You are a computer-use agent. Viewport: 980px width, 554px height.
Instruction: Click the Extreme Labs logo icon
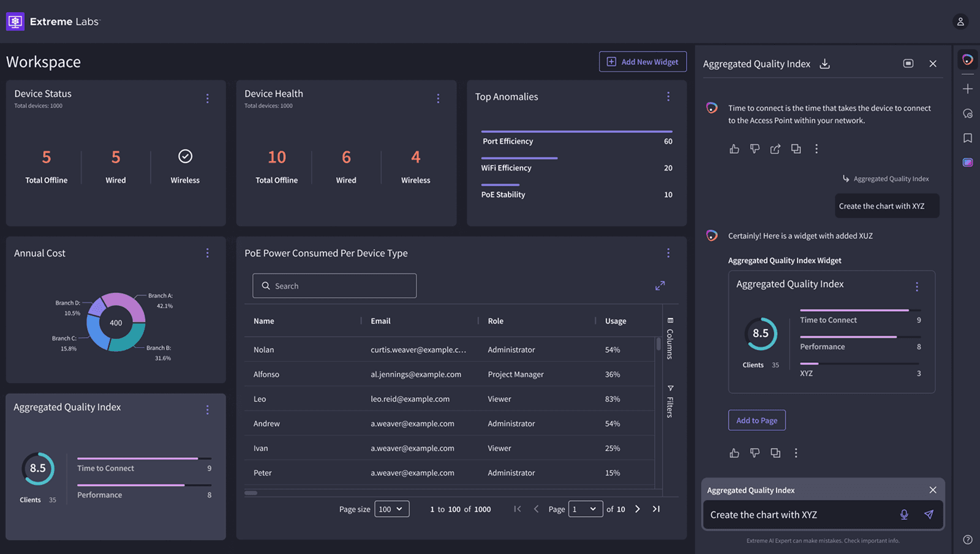click(x=15, y=21)
